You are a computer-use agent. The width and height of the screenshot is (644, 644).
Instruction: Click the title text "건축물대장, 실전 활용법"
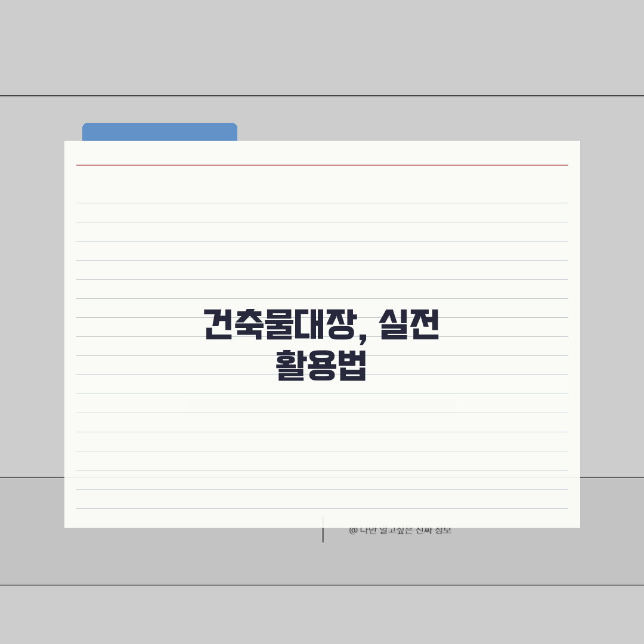(x=321, y=345)
